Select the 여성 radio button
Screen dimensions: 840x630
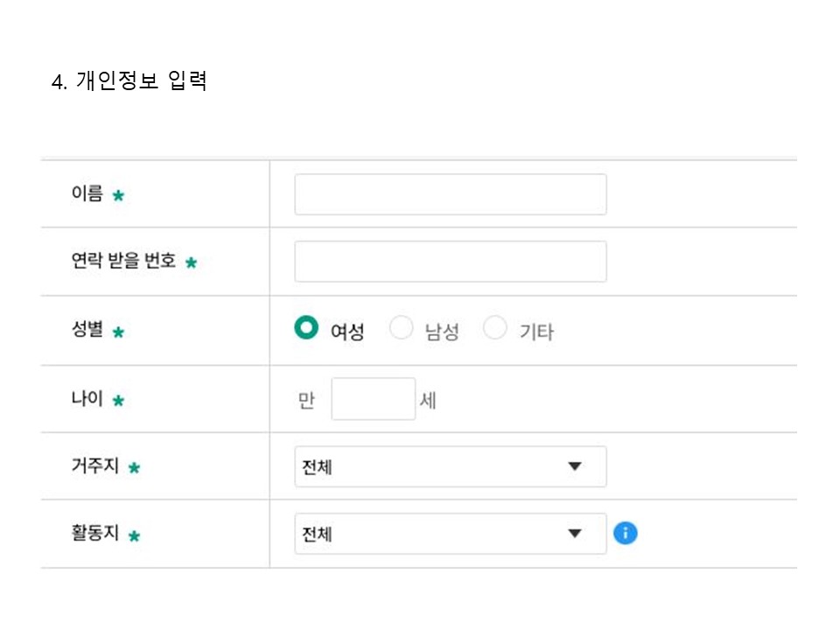(x=306, y=328)
